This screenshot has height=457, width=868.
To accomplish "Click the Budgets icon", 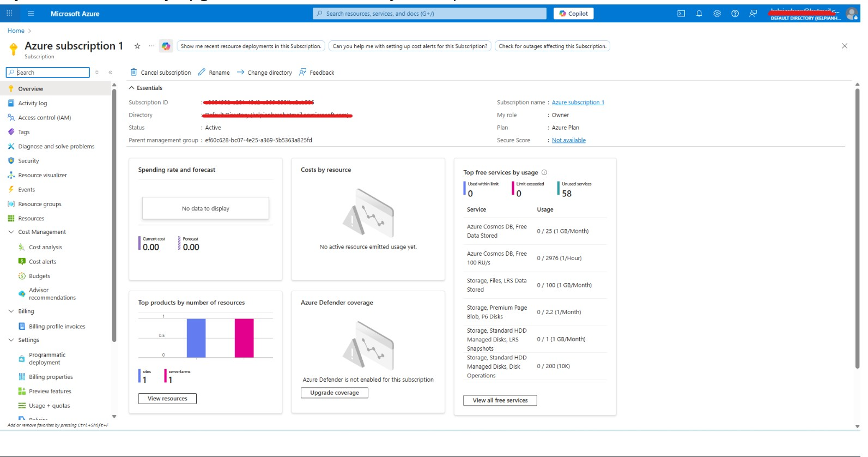I will (x=22, y=276).
